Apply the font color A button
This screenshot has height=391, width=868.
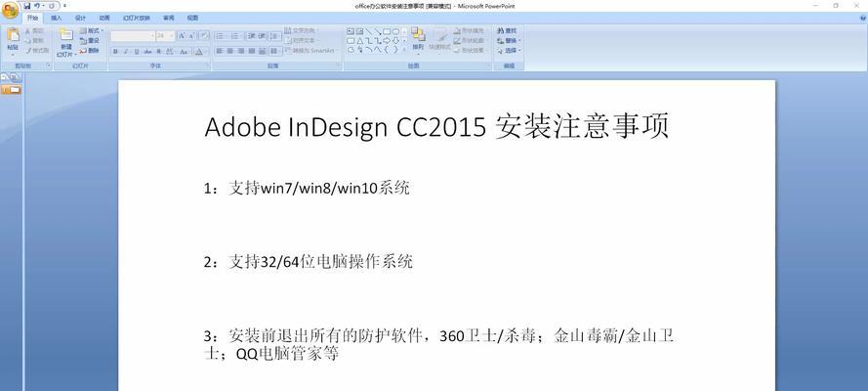199,51
